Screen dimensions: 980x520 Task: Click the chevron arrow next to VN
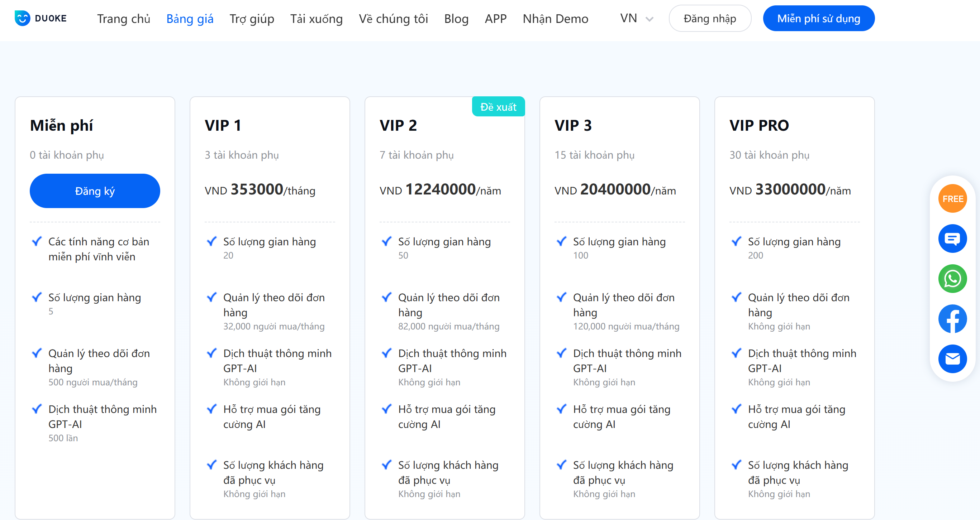click(x=650, y=19)
